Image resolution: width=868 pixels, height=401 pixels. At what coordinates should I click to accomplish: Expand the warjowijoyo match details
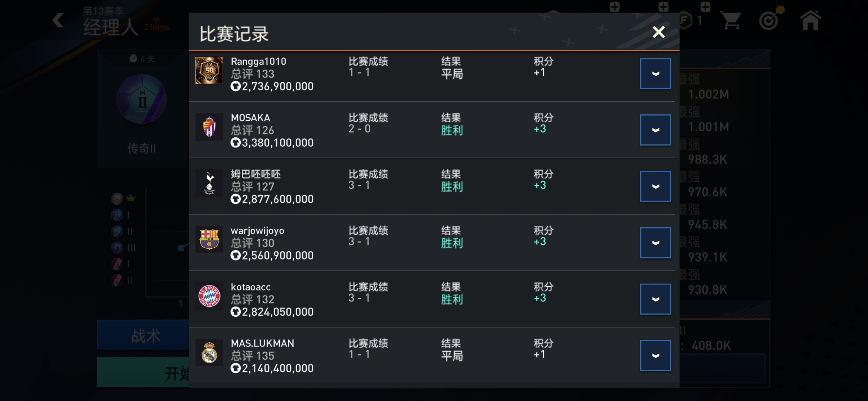[655, 243]
